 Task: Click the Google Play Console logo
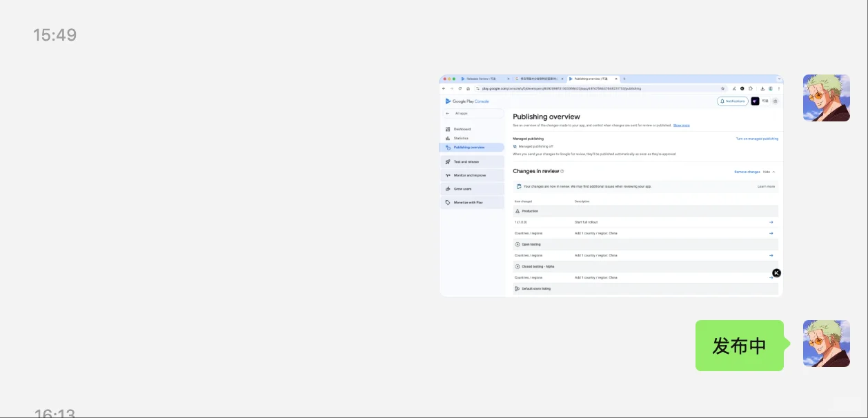pyautogui.click(x=468, y=101)
